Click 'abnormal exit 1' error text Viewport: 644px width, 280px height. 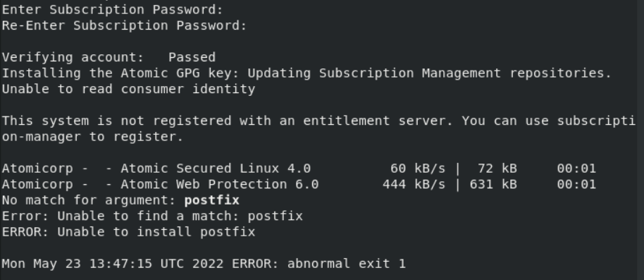tap(347, 264)
